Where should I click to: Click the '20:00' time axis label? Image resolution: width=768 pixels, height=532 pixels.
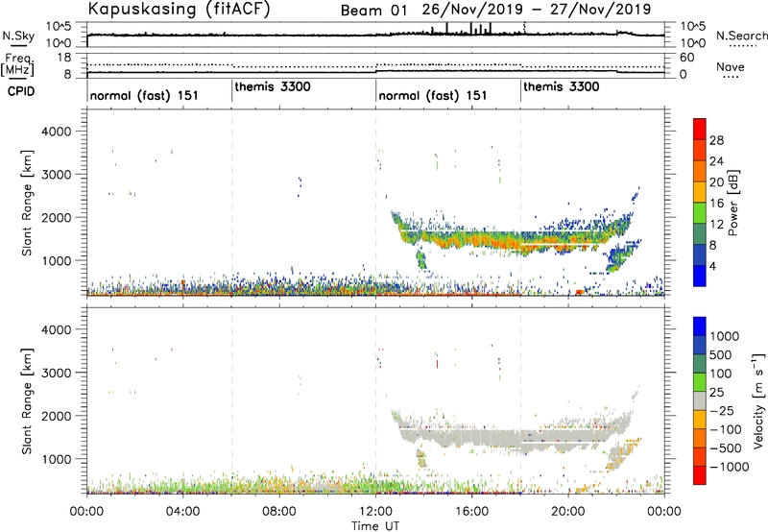[568, 512]
